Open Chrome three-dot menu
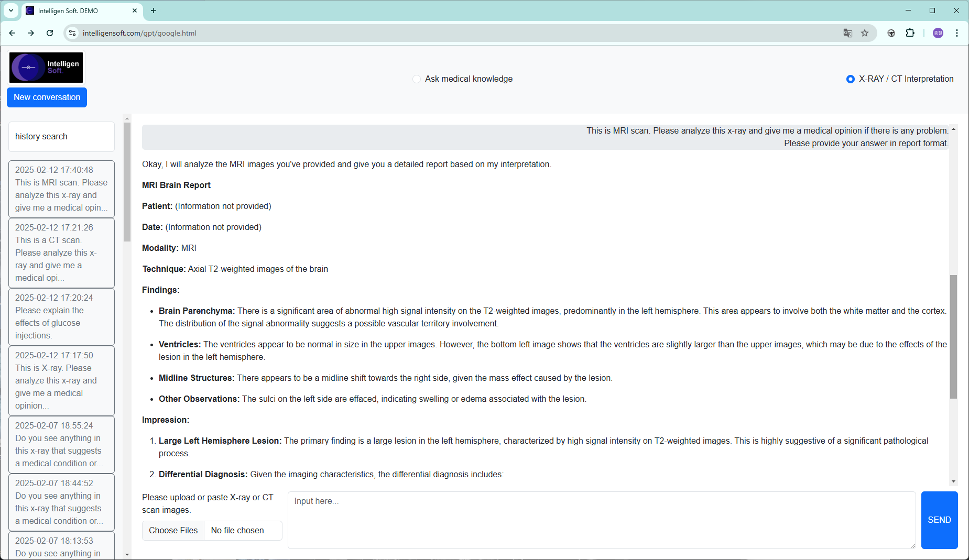969x560 pixels. click(957, 33)
